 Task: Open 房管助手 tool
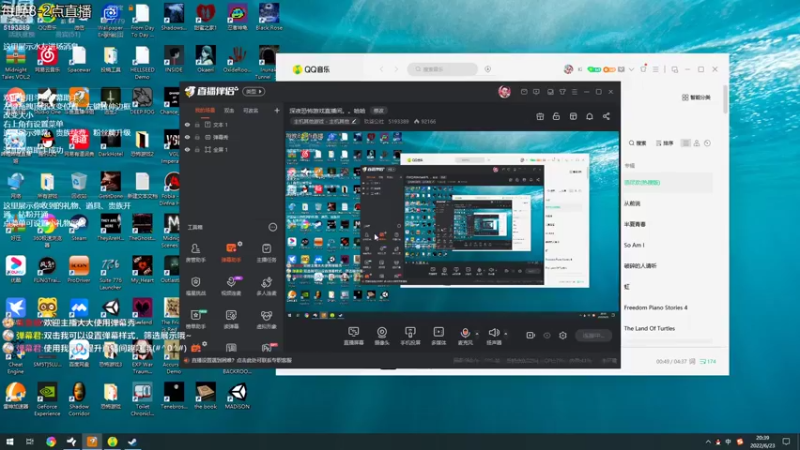pos(195,253)
